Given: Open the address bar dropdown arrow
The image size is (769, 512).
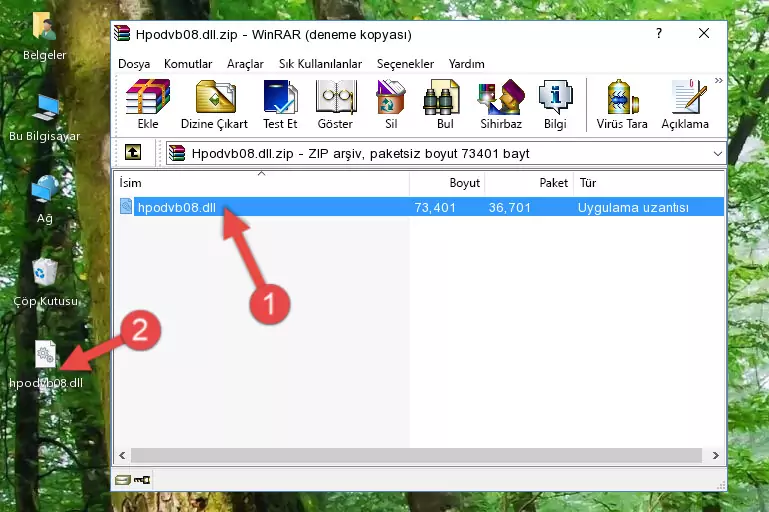Looking at the screenshot, I should point(718,154).
